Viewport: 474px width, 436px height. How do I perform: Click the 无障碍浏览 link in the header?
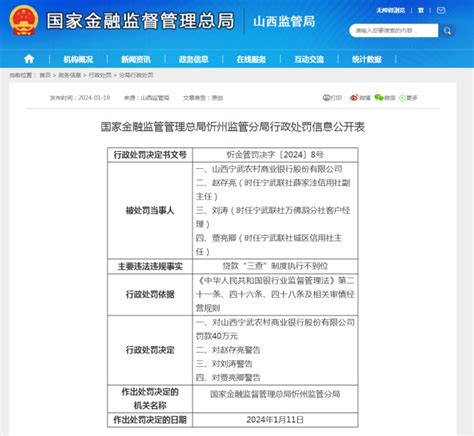pyautogui.click(x=391, y=10)
